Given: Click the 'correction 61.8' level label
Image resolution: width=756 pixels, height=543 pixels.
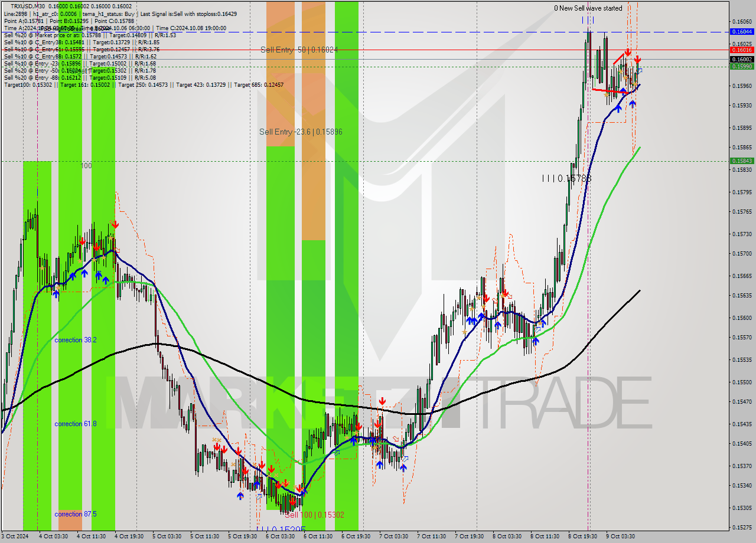Looking at the screenshot, I should (x=76, y=424).
